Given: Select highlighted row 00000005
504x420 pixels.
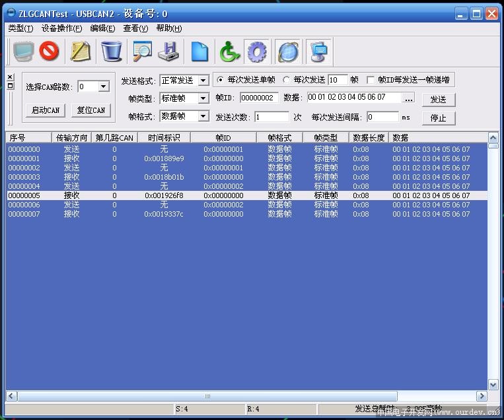Looking at the screenshot, I should (x=246, y=195).
